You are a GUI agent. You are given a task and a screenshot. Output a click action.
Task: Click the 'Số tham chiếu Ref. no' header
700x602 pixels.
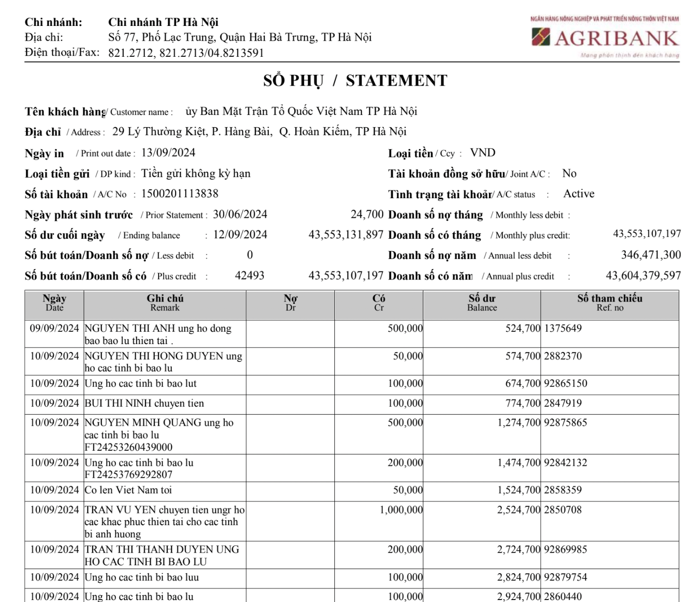[x=609, y=303]
